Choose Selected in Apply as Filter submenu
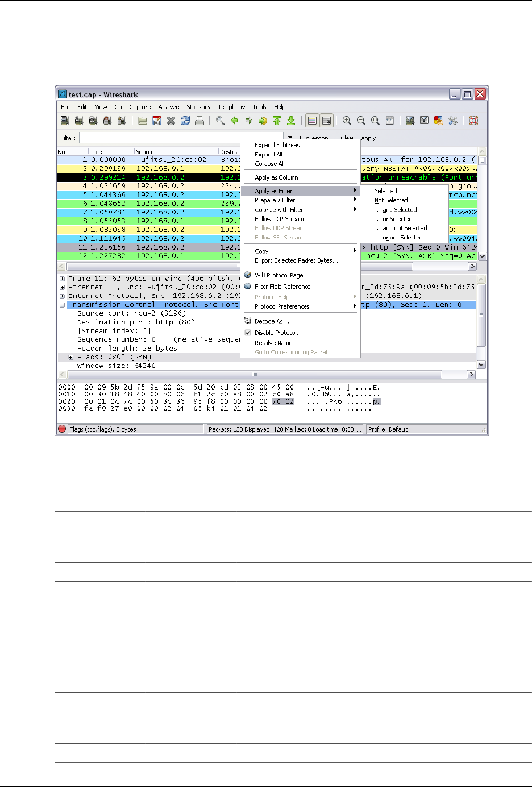 [x=404, y=191]
